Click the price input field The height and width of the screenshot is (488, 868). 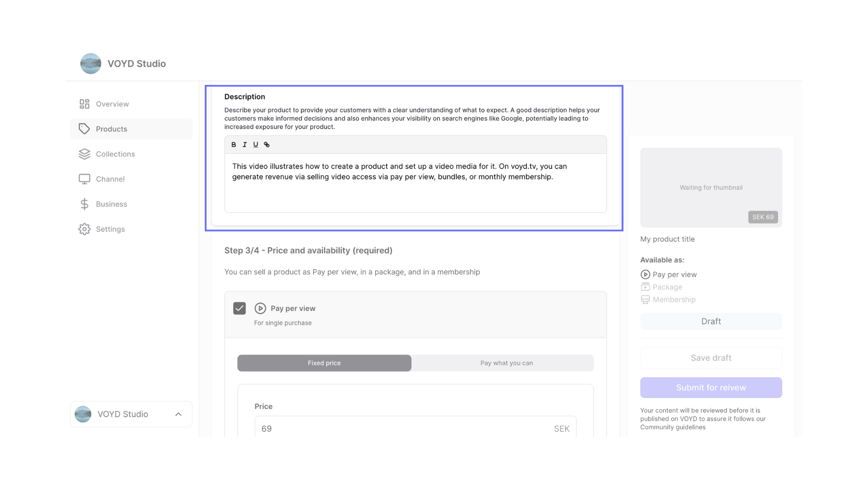pos(415,428)
